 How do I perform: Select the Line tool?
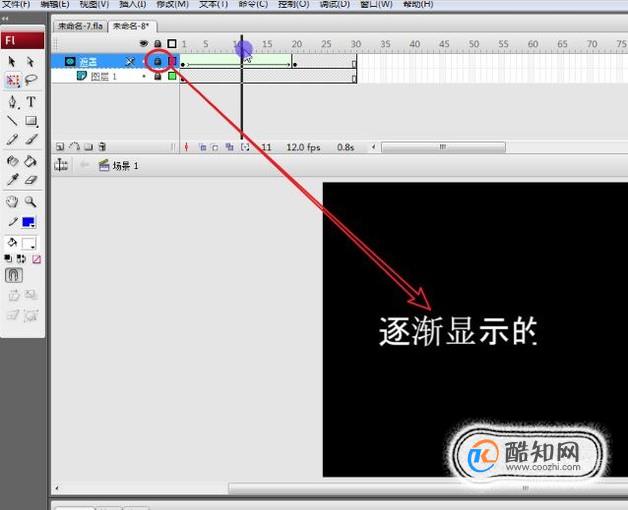click(x=12, y=120)
